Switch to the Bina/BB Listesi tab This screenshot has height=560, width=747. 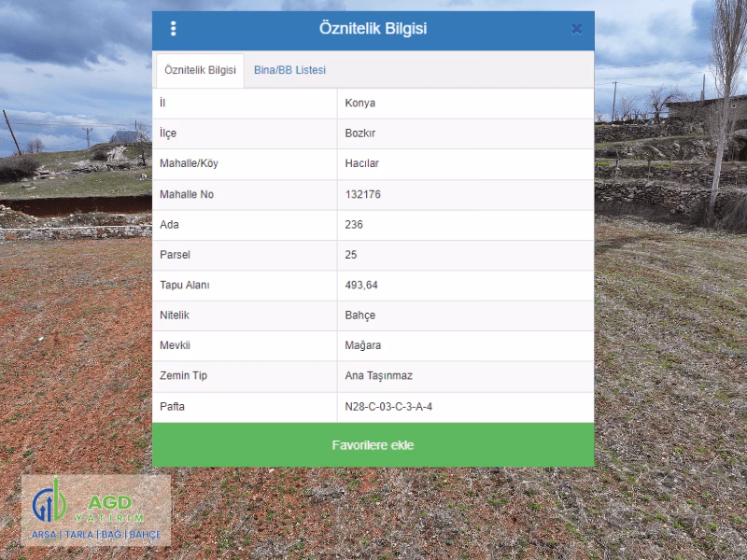289,70
